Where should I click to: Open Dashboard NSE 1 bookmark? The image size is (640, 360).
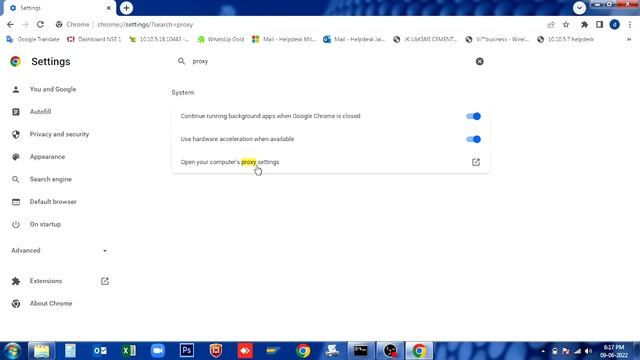94,40
